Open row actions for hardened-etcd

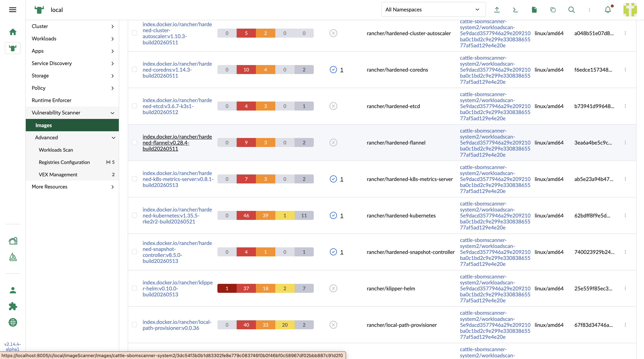pos(625,106)
